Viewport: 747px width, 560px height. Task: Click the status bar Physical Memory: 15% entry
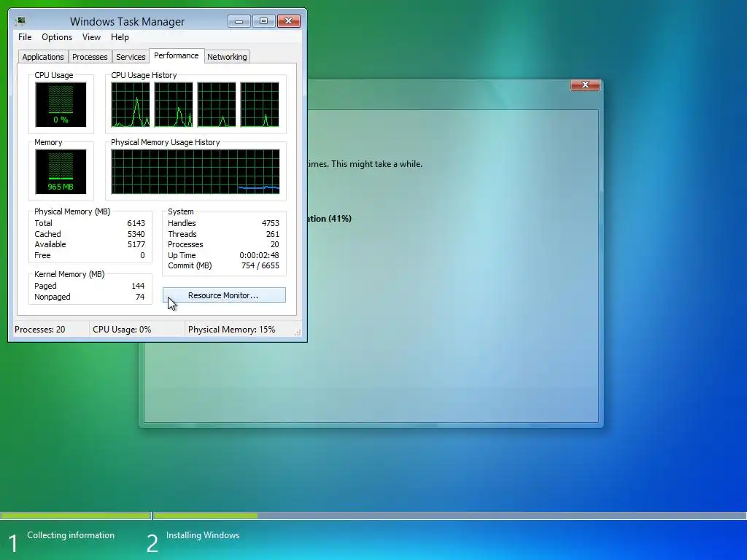tap(231, 330)
